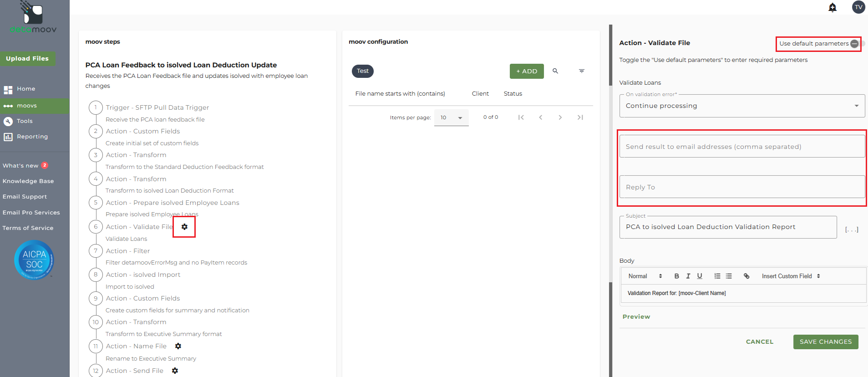Image resolution: width=868 pixels, height=377 pixels.
Task: Click the Status column header
Action: coord(513,94)
